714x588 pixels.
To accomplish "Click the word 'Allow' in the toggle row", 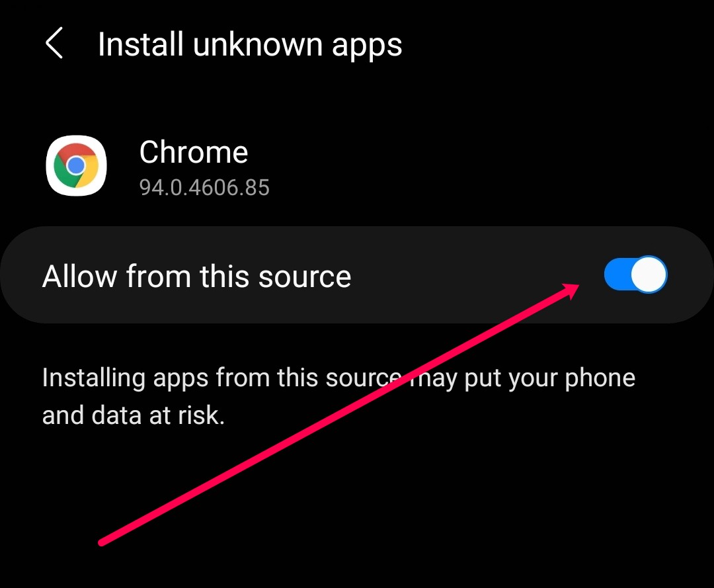I will tap(80, 276).
